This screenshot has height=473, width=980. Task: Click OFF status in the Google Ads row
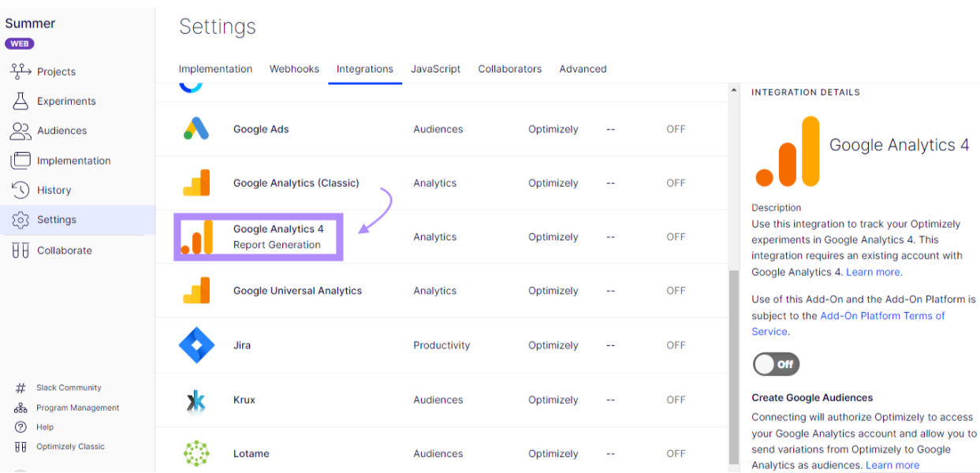tap(676, 129)
